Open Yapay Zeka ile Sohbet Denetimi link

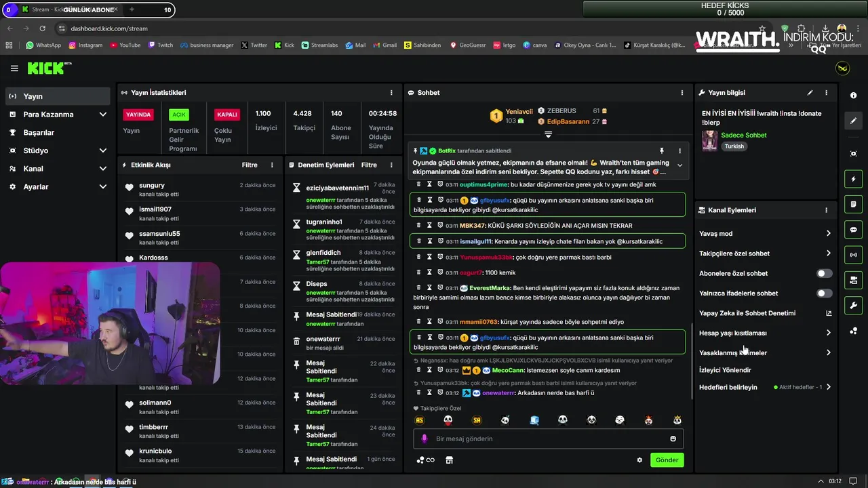pos(765,313)
